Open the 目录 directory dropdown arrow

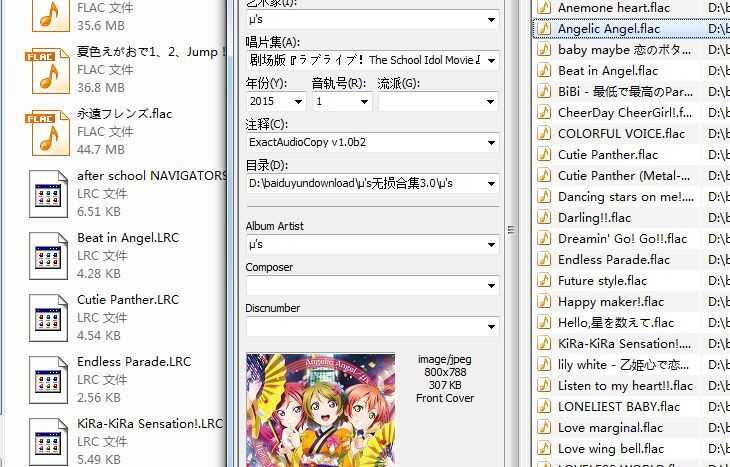click(491, 183)
